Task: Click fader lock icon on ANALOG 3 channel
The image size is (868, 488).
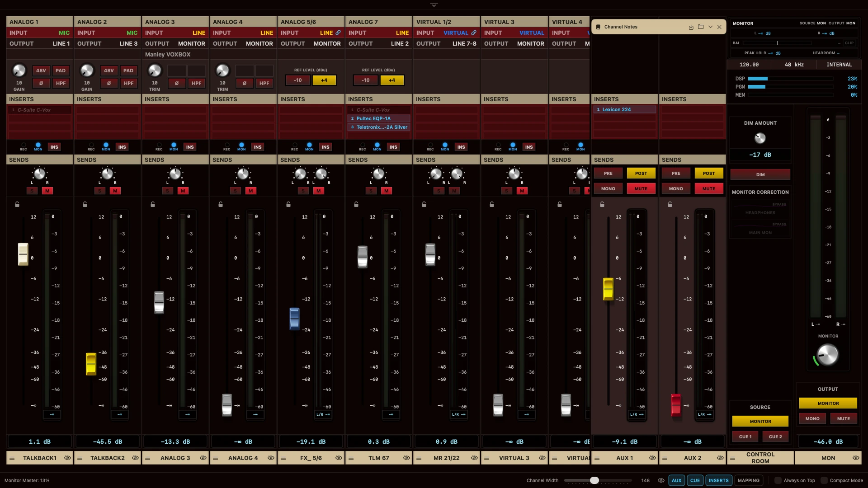Action: pos(153,204)
